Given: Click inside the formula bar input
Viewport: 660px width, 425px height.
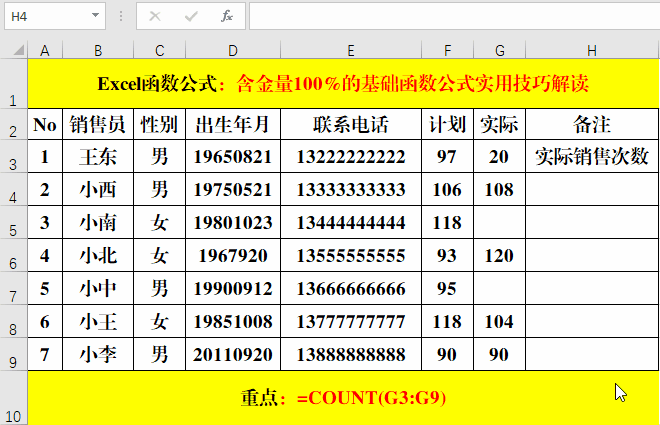Looking at the screenshot, I should point(455,16).
